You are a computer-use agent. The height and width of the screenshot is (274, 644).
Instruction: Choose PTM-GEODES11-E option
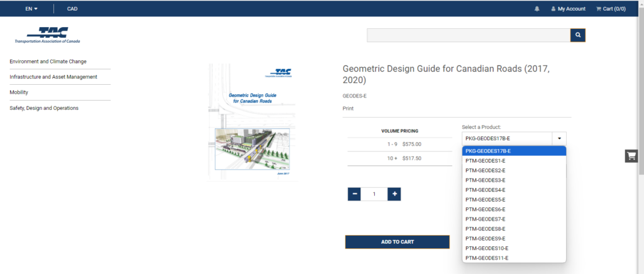[514, 258]
